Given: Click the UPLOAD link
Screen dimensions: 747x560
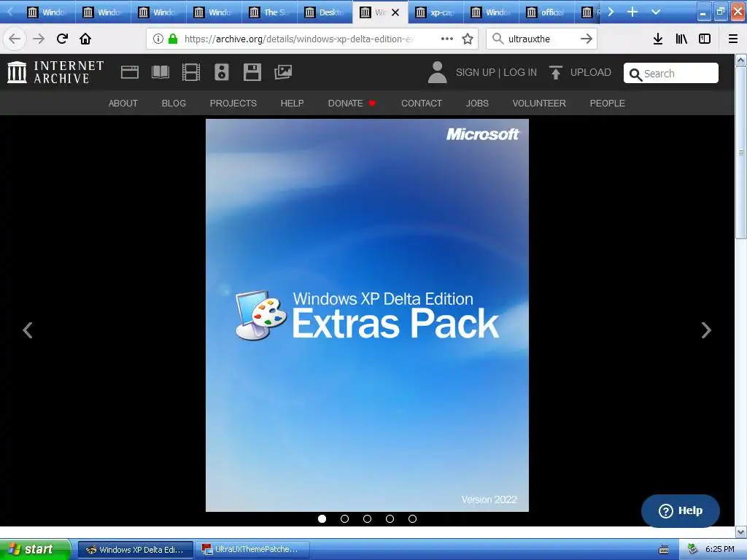Looking at the screenshot, I should tap(591, 72).
